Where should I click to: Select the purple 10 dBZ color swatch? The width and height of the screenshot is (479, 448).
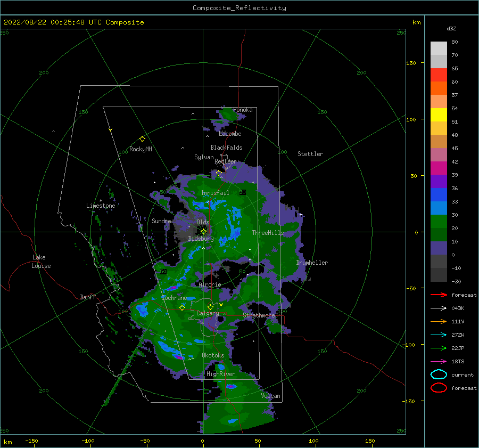(439, 248)
